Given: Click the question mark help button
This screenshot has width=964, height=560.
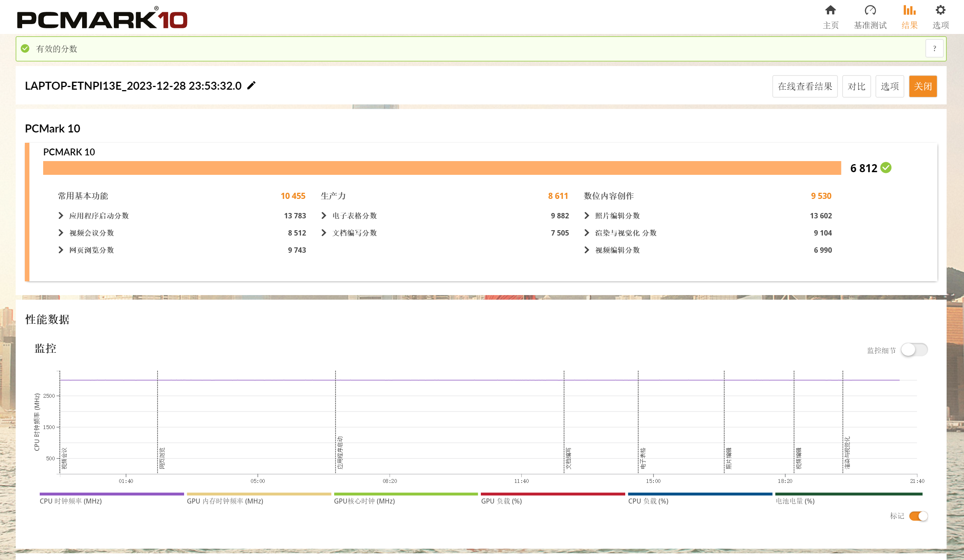Looking at the screenshot, I should [x=934, y=48].
